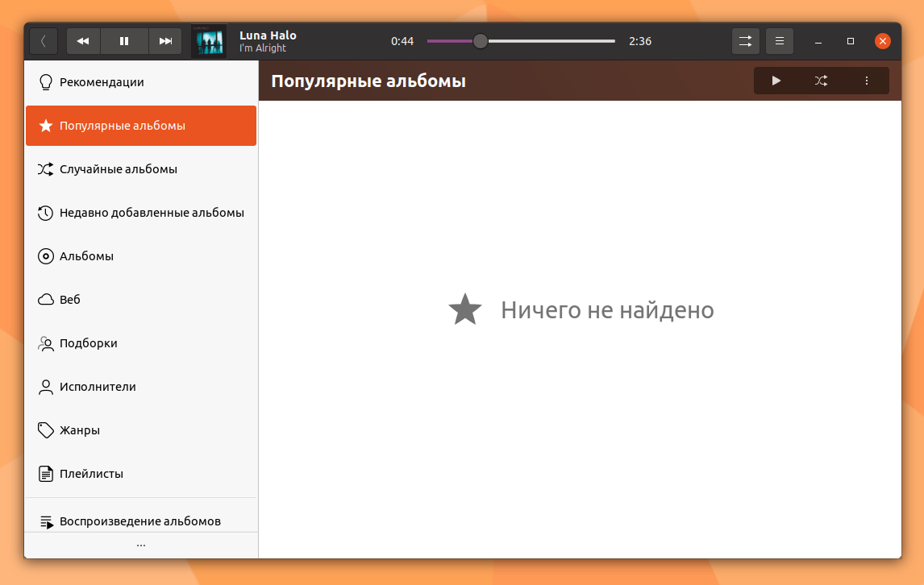Open the Рекомендации section

[141, 82]
